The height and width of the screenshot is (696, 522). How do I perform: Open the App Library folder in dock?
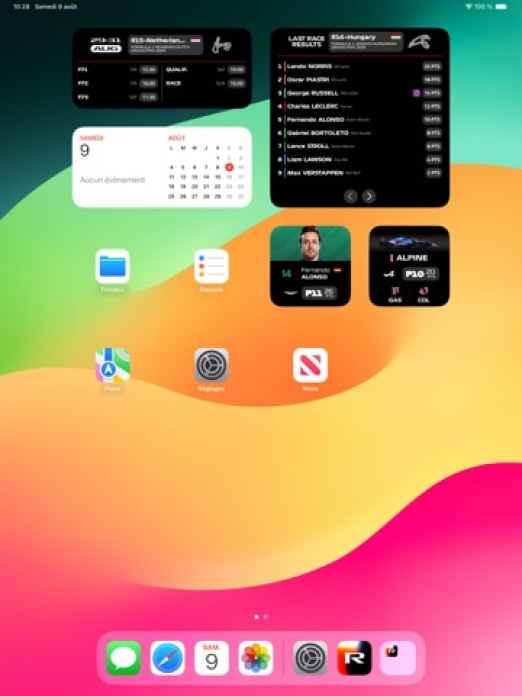[399, 658]
